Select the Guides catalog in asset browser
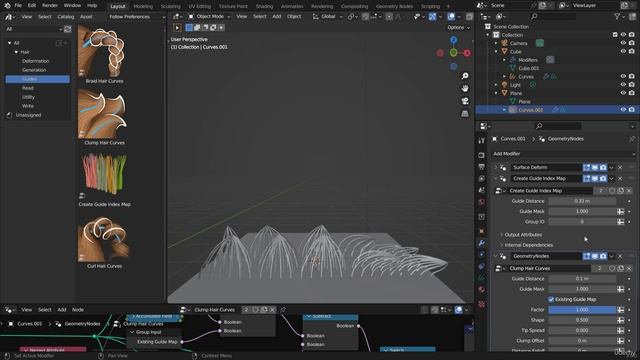This screenshot has height=360, width=640. (38, 79)
